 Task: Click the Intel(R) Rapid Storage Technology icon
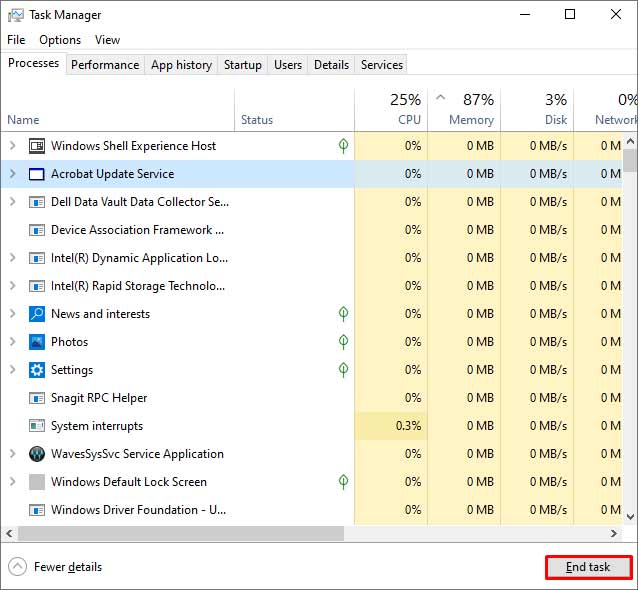(x=37, y=286)
